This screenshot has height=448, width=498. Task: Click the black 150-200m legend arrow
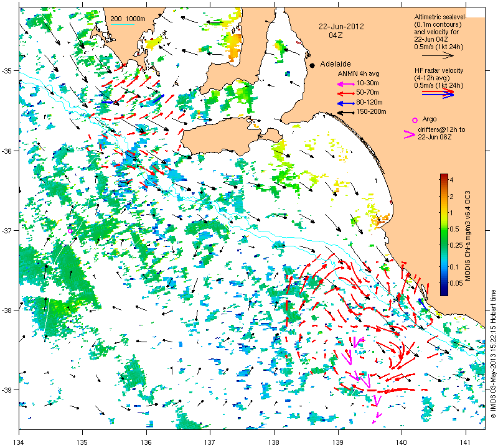pos(345,113)
